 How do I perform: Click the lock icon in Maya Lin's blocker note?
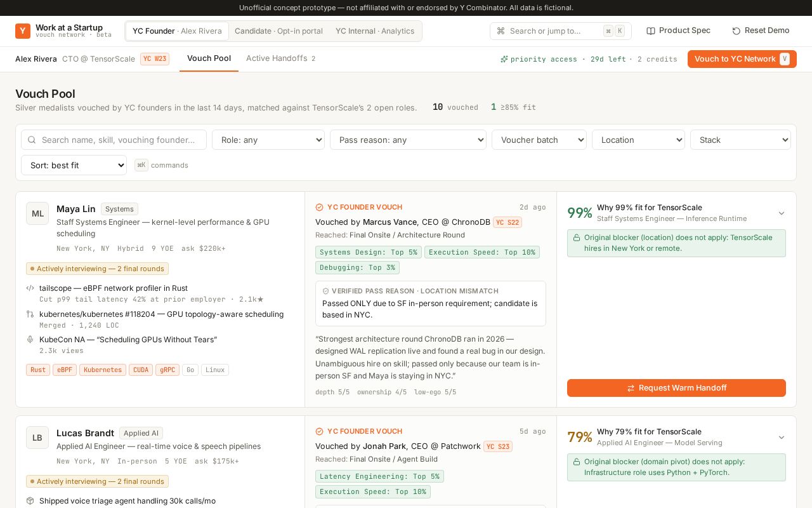[577, 237]
